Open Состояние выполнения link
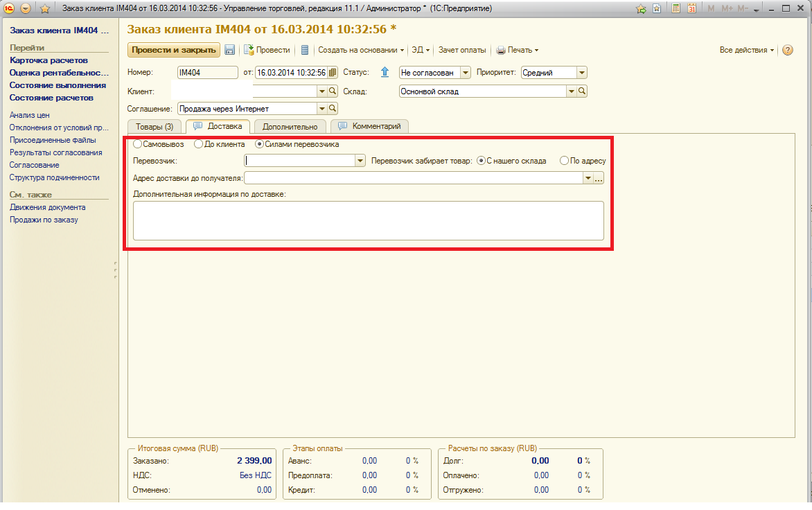This screenshot has height=510, width=812. coord(58,85)
